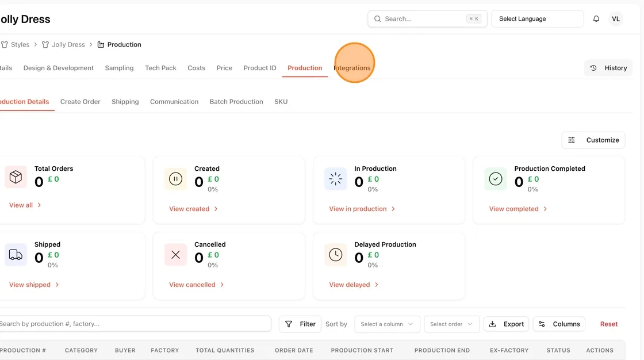644x360 pixels.
Task: Open the Columns button
Action: tap(559, 324)
